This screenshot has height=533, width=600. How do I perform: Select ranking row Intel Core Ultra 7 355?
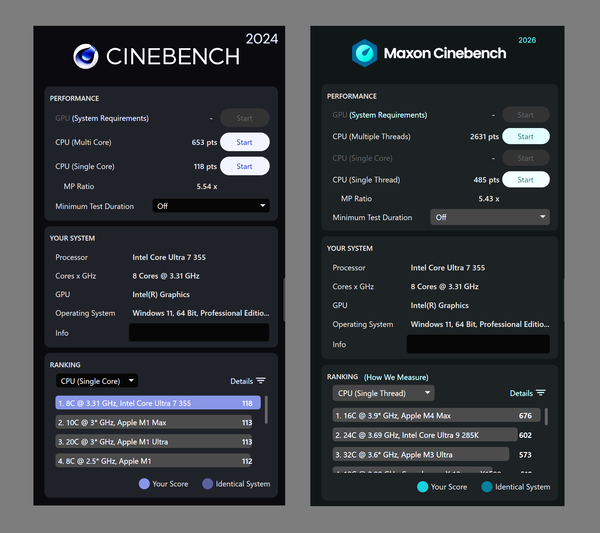coord(158,403)
